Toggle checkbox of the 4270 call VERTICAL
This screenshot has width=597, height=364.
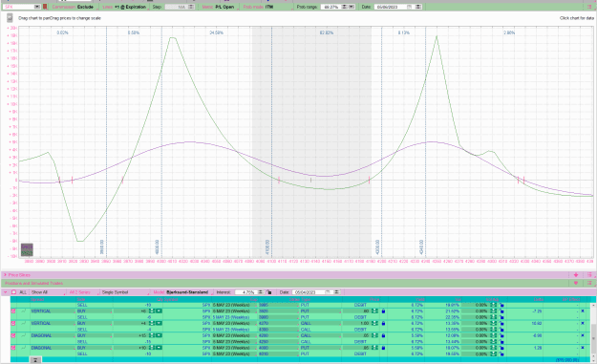tap(13, 323)
